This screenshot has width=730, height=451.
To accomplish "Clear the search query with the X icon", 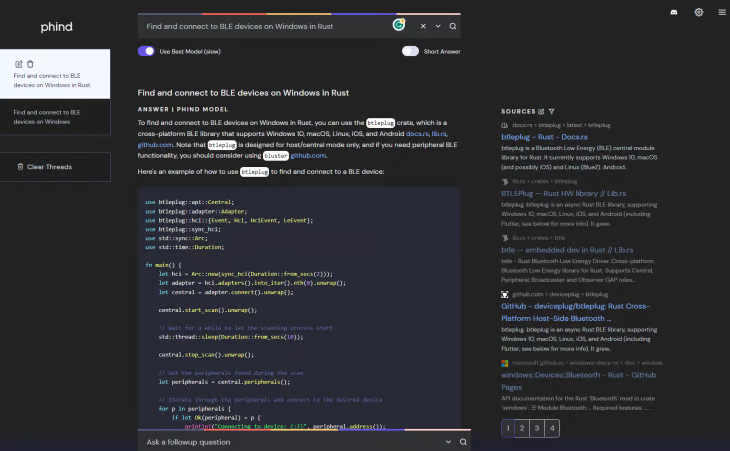I will click(423, 27).
